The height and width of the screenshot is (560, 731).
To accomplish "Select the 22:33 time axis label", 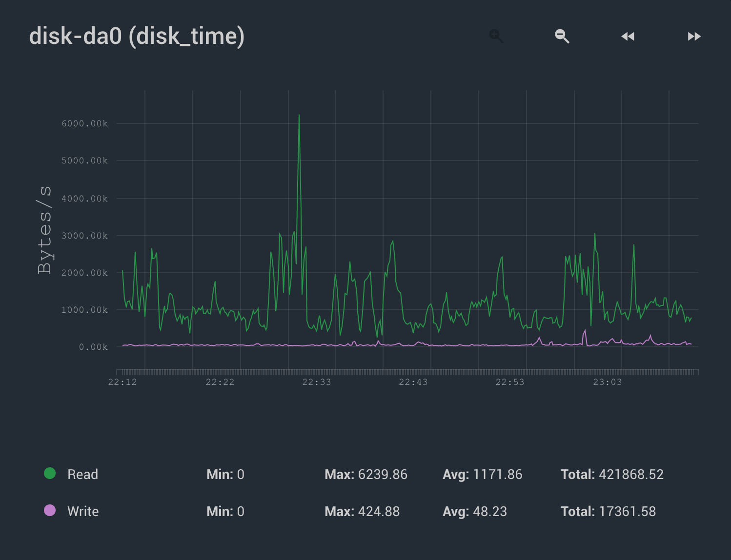I will tap(317, 382).
